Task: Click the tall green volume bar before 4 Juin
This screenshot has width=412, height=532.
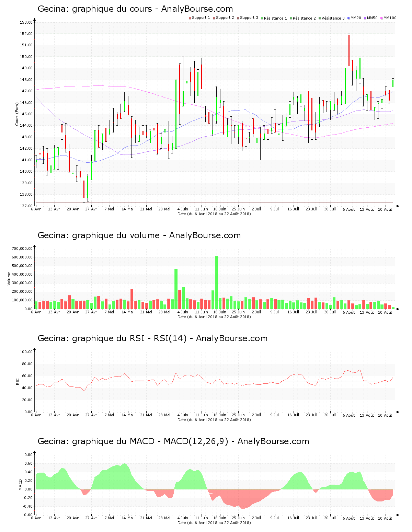Action: 176,289
